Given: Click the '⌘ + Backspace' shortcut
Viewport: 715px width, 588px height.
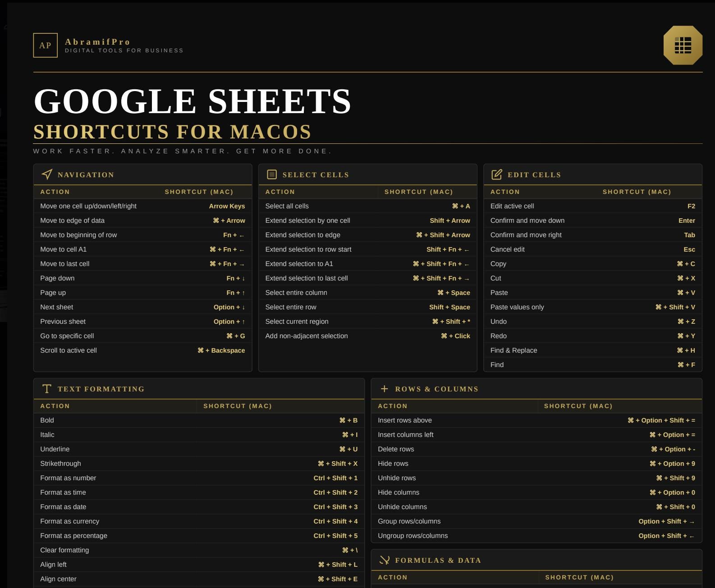Looking at the screenshot, I should coord(221,350).
